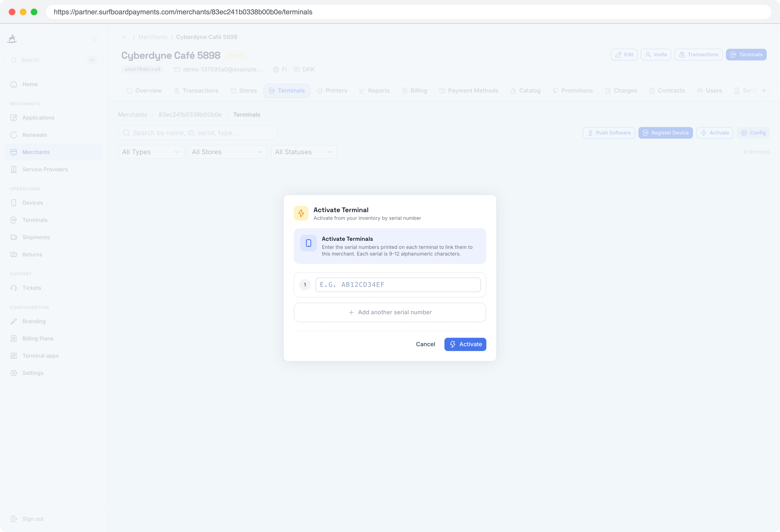The width and height of the screenshot is (780, 532).
Task: Click the Service Providers building icon
Action: pos(14,169)
